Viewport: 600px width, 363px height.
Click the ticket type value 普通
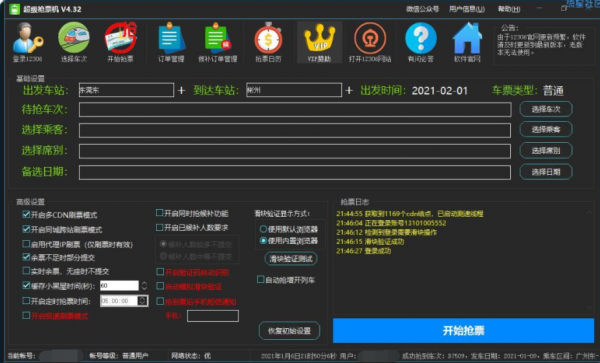tap(553, 91)
